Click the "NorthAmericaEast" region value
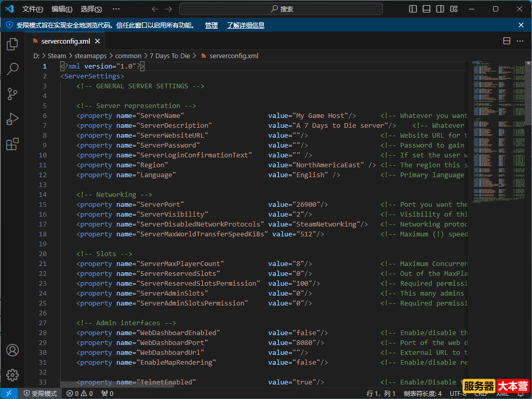Viewport: 532px width, 399px height. 328,165
